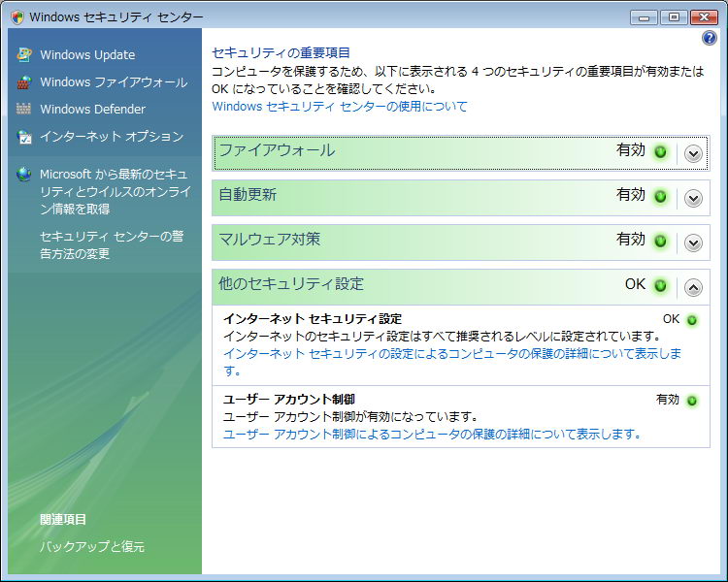Screen dimensions: 728x582
Task: Open バックアップと復元 link
Action: tap(92, 546)
